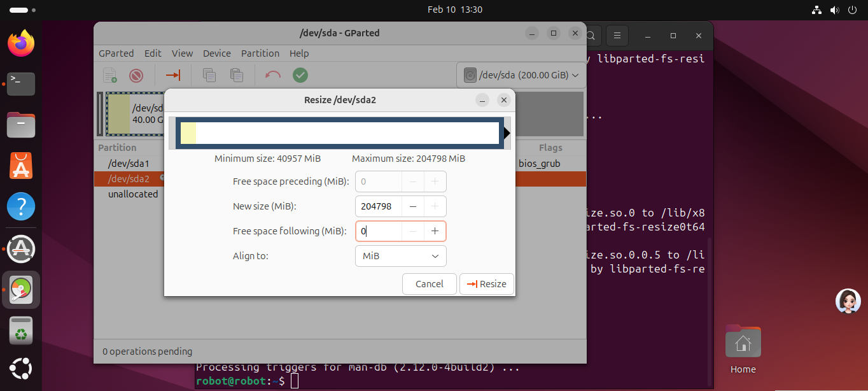The width and height of the screenshot is (868, 391).
Task: Click the Free space following input field
Action: point(379,231)
